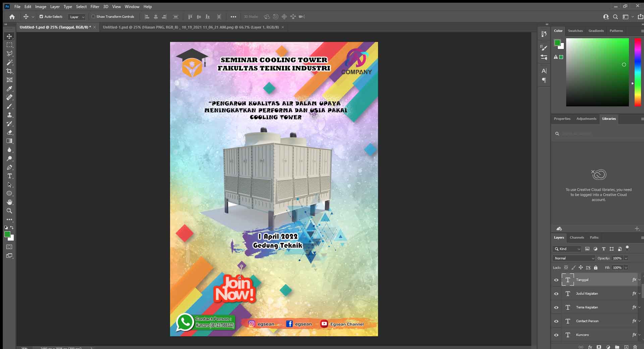
Task: Click the Share icon at top right
Action: [640, 16]
